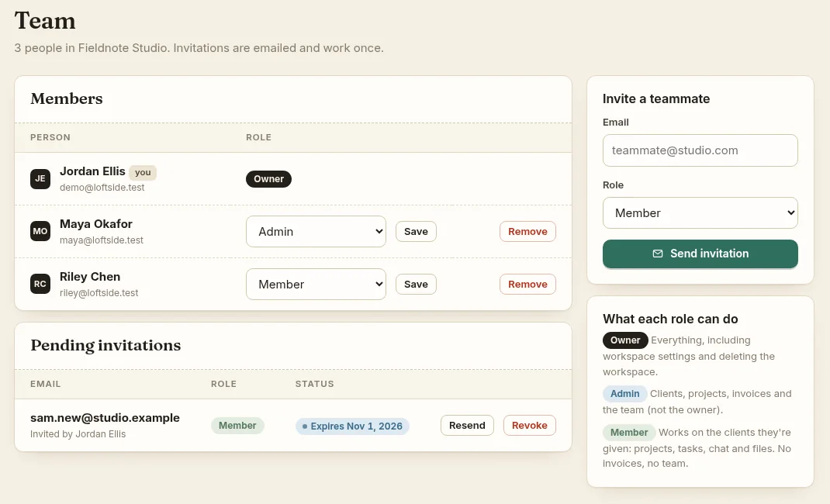Revoke the sam.new@studio.example invitation
This screenshot has height=504, width=830.
pos(529,425)
